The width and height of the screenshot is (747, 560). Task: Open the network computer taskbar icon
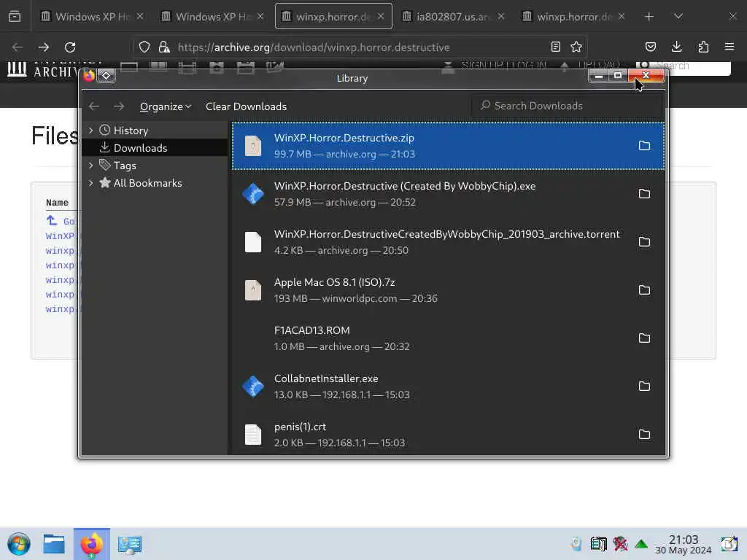(x=130, y=544)
